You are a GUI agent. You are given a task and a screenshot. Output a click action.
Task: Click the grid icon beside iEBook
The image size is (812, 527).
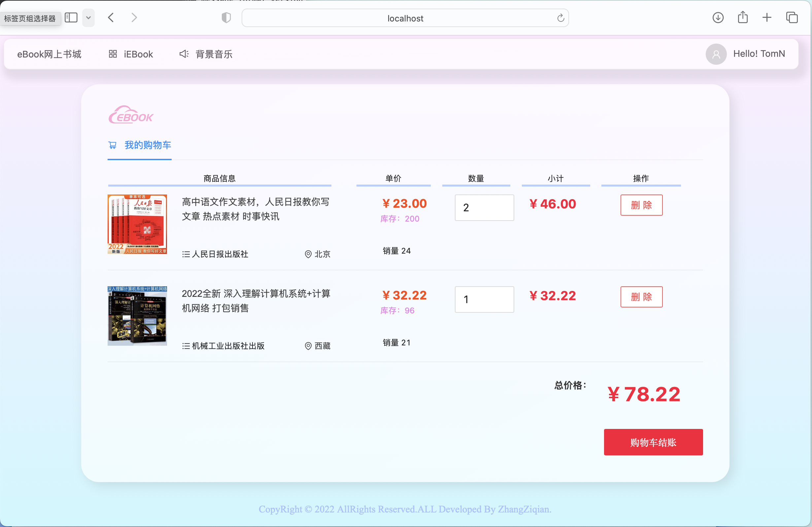click(x=113, y=54)
